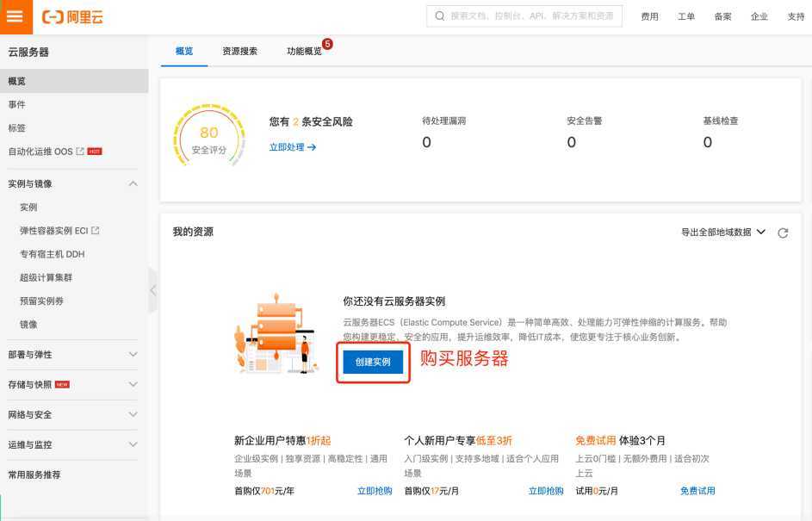This screenshot has width=812, height=521.
Task: Click the 免费试用 体验3个月 heading
Action: coord(620,440)
